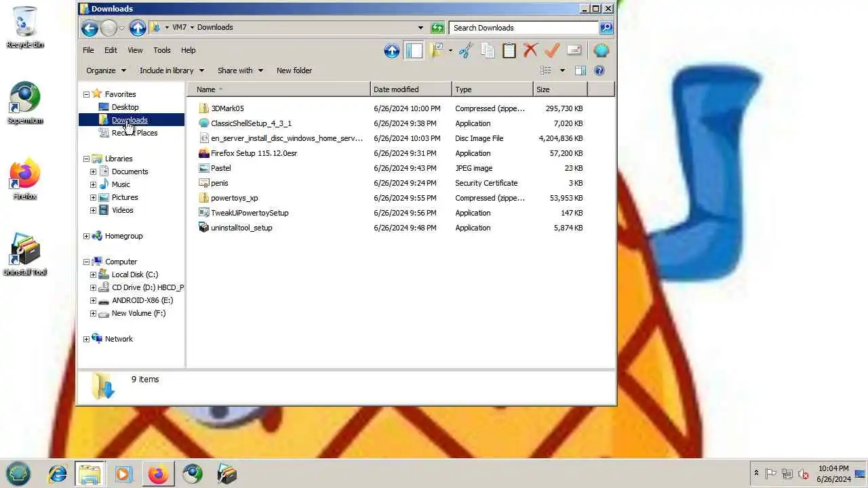Open Windows Media Player from taskbar

pos(123,474)
